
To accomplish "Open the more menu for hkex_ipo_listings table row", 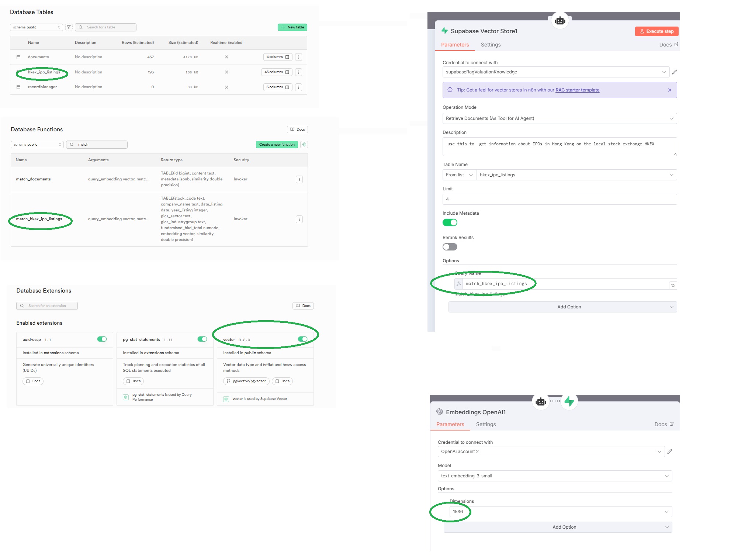I will tap(299, 72).
